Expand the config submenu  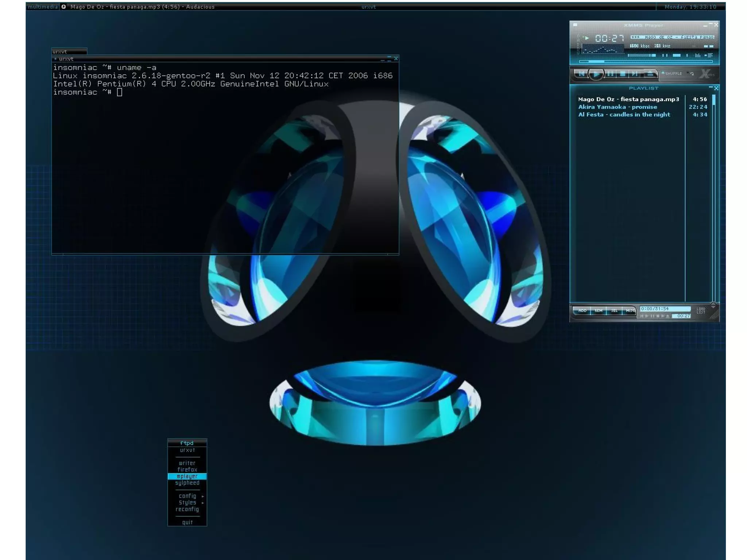click(x=187, y=496)
